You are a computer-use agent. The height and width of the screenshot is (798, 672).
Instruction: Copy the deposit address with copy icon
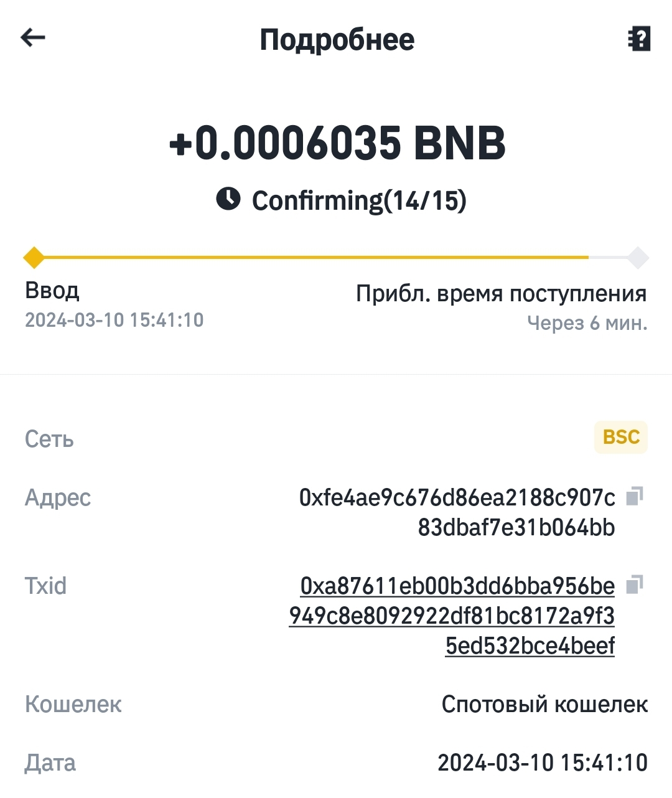634,496
